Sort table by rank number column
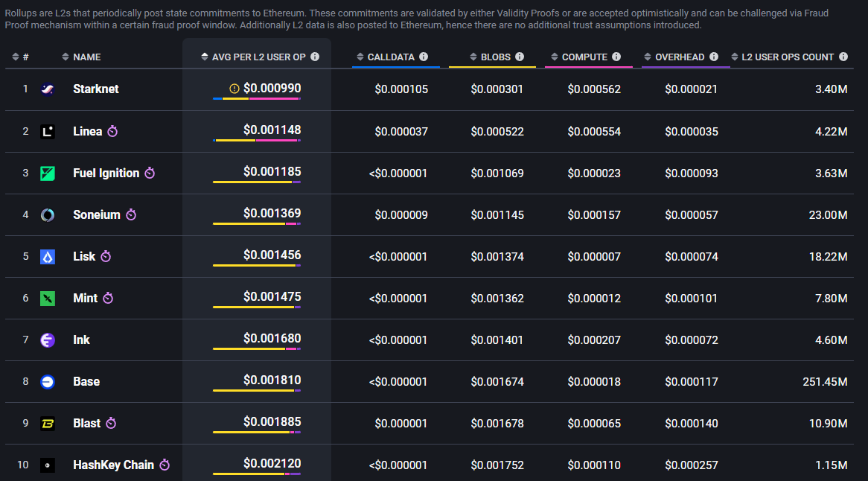The width and height of the screenshot is (868, 481). (x=20, y=57)
